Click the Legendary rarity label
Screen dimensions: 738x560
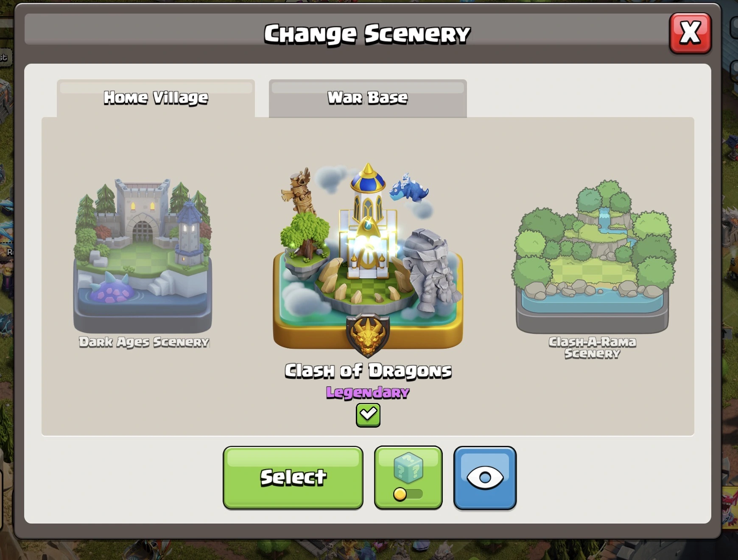368,392
